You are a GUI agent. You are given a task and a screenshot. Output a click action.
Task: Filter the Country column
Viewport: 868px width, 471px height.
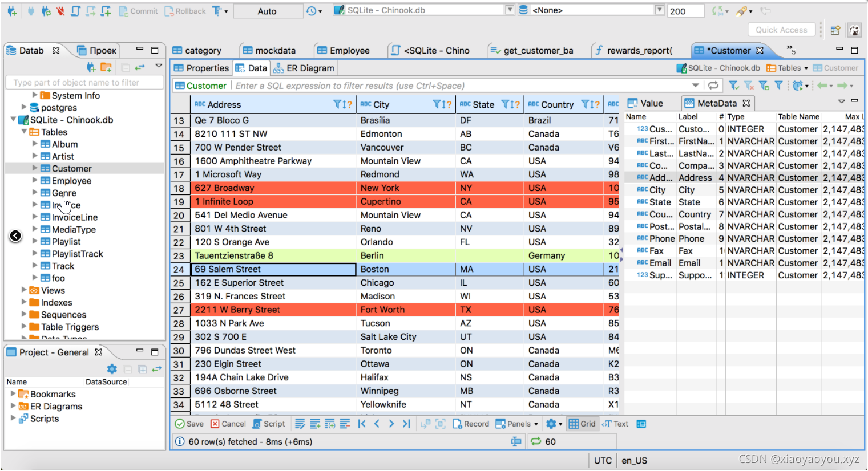coord(586,104)
